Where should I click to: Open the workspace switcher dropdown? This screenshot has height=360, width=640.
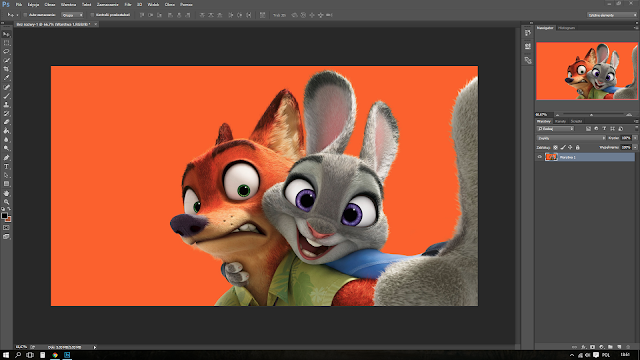coord(612,15)
